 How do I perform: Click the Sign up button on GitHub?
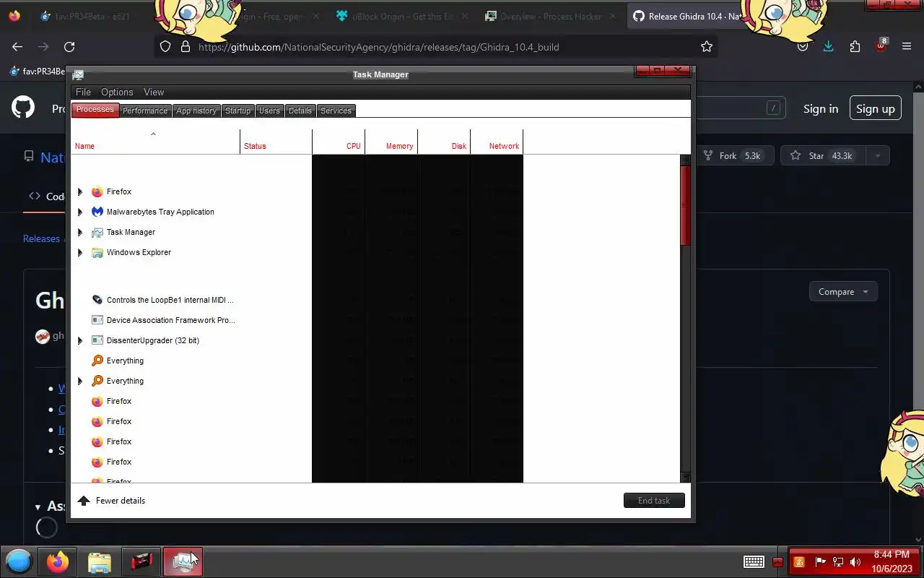point(876,108)
